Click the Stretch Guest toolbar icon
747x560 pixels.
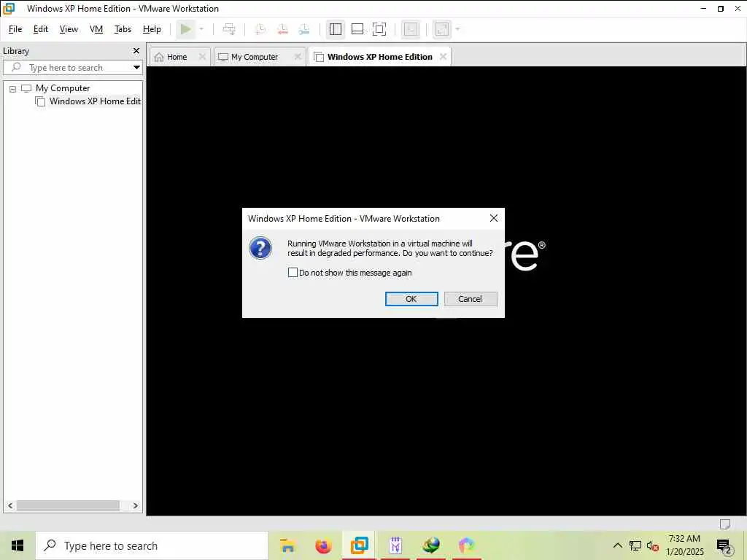[x=442, y=29]
